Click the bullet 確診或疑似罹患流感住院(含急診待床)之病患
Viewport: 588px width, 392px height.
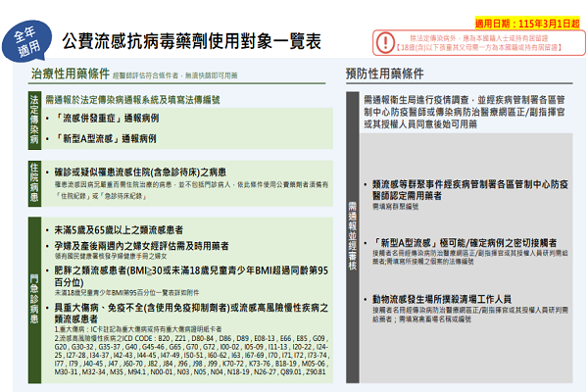tap(140, 172)
